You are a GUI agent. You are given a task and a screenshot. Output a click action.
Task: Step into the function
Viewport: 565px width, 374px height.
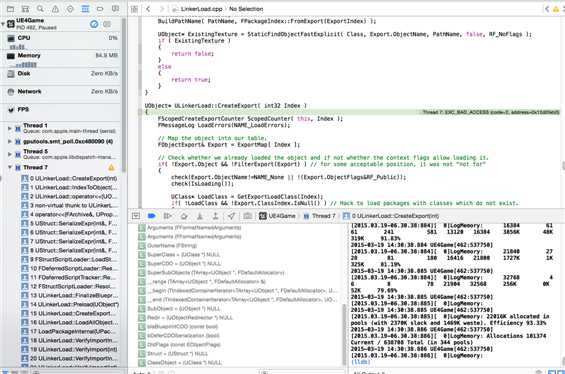tap(200, 216)
